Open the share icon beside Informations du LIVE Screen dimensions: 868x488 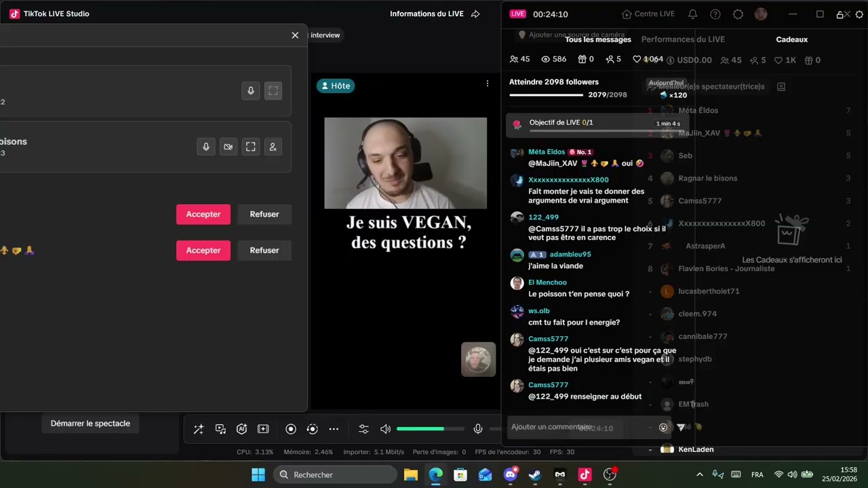475,14
